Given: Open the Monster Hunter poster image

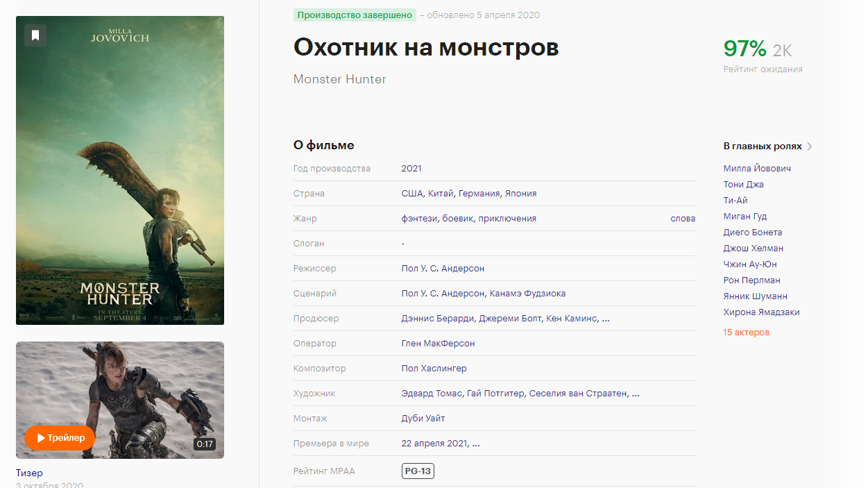Looking at the screenshot, I should 120,170.
